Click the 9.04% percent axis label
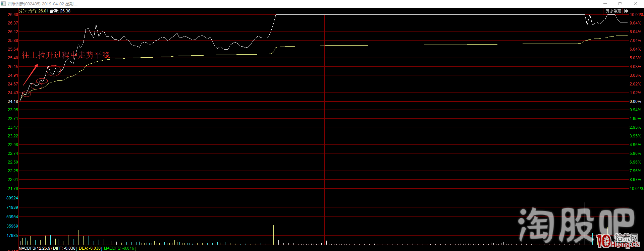The height and width of the screenshot is (251, 644). click(x=635, y=23)
